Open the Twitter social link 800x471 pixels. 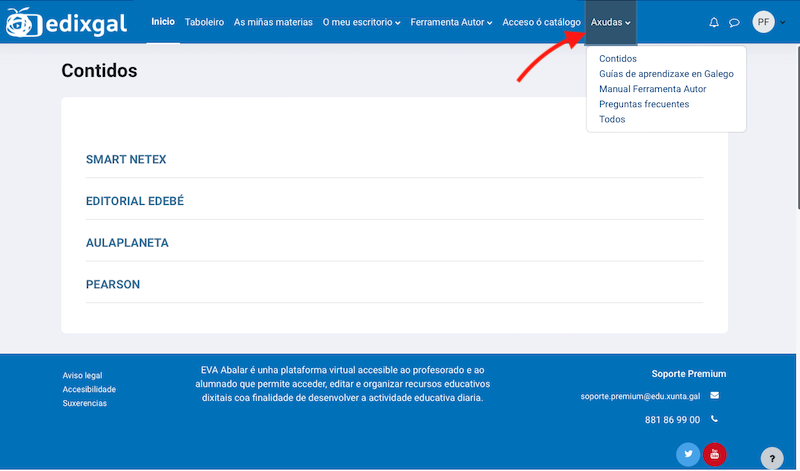(x=687, y=454)
